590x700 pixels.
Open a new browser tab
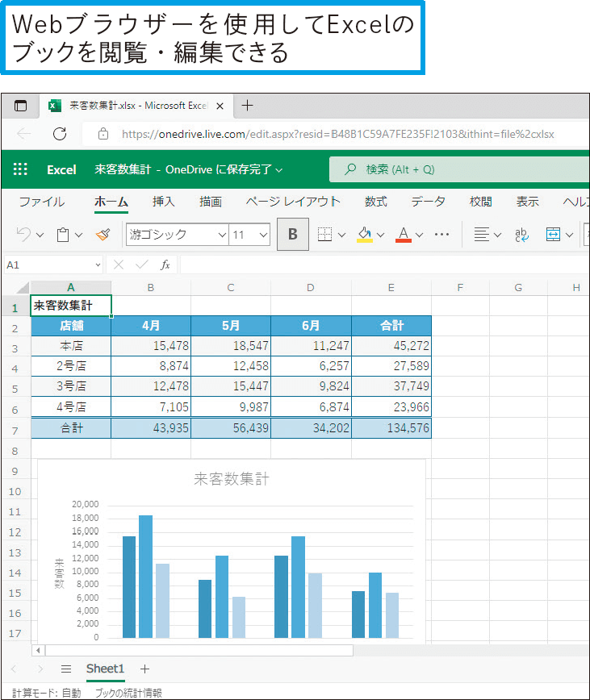(247, 106)
